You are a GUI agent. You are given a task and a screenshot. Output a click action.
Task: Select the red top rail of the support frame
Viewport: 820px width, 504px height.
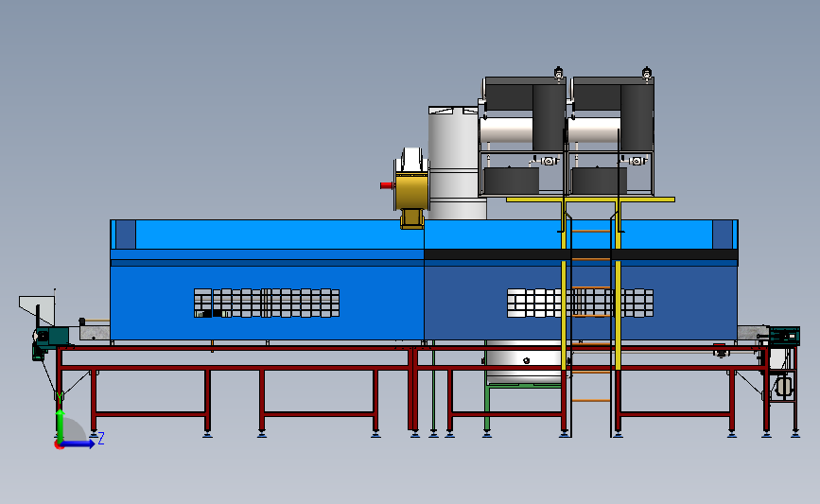tap(413, 348)
